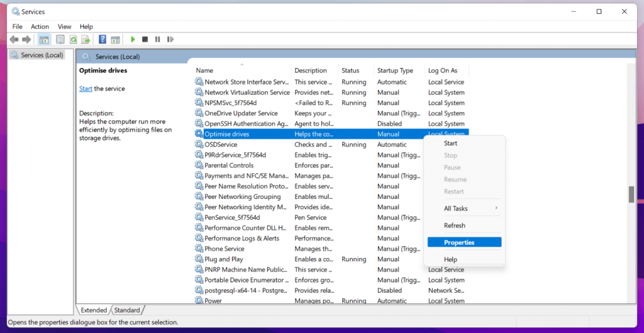Click 'Start' the service link
Screen dimensions: 644x333
coord(86,88)
